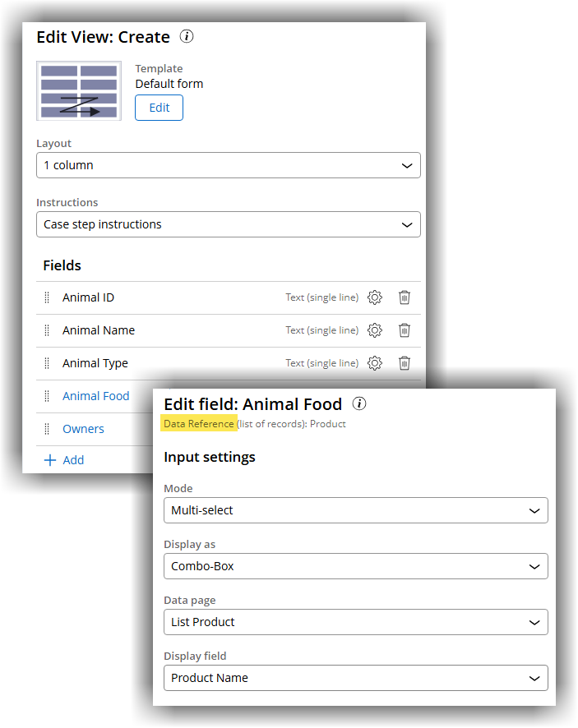
Task: Delete the Animal Type field with trash icon
Action: coord(405,363)
